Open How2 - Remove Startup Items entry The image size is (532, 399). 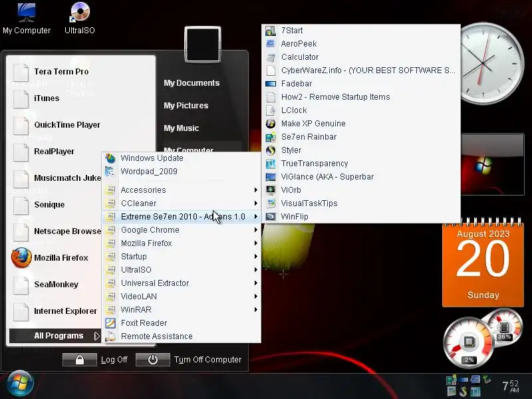coord(361,97)
